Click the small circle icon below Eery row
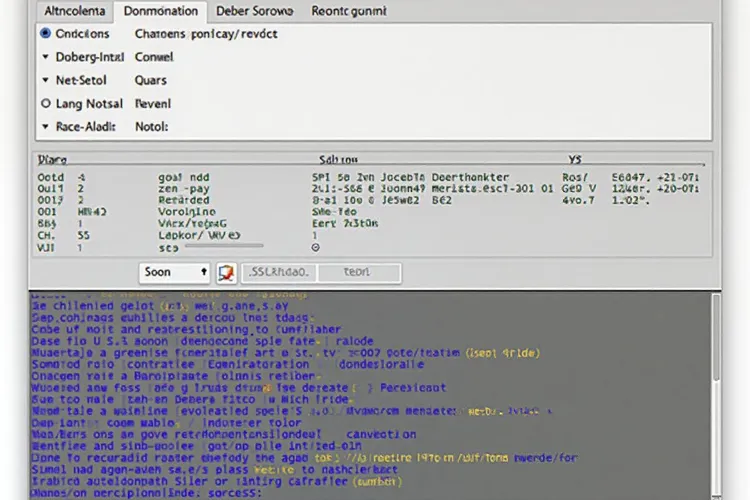 pyautogui.click(x=316, y=246)
